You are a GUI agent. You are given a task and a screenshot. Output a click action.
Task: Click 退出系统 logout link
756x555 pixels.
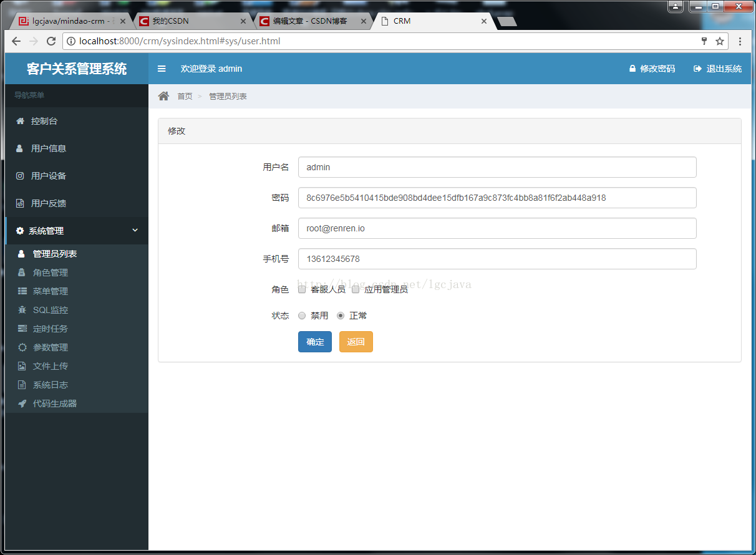pos(724,69)
